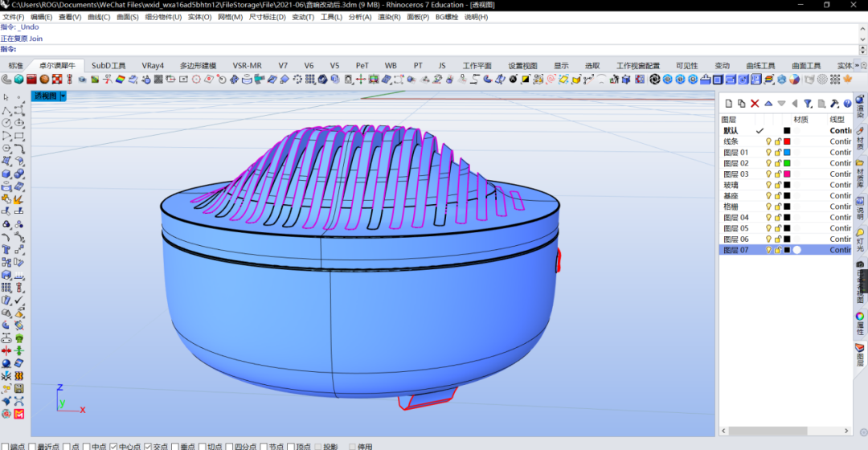
Task: Open the 渲染(R) menu
Action: point(389,17)
